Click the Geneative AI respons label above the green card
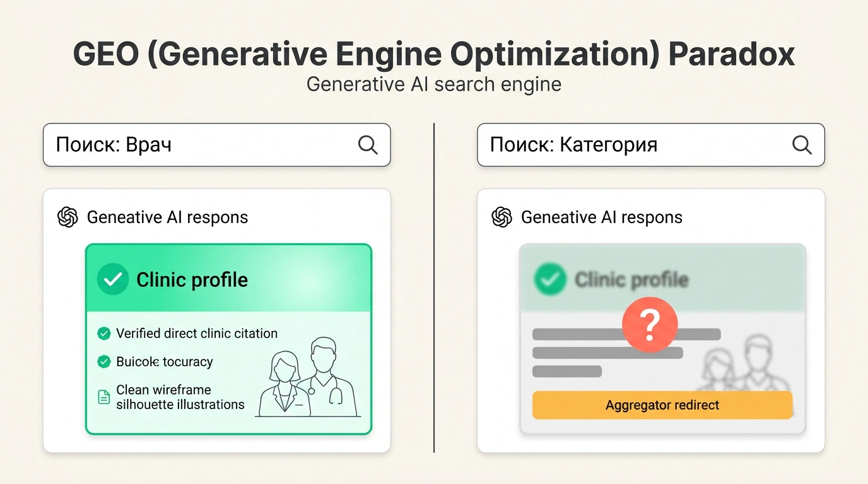This screenshot has width=868, height=484. 168,217
